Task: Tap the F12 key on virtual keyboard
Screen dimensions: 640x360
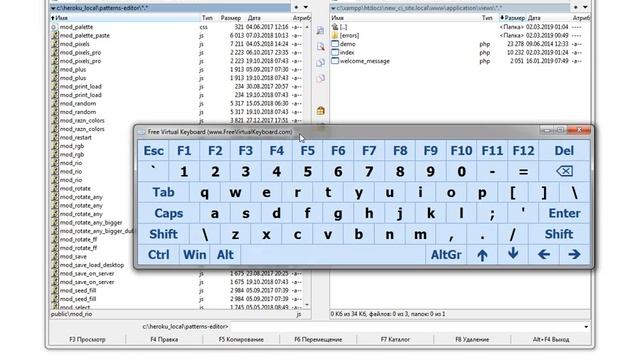Action: pos(523,151)
